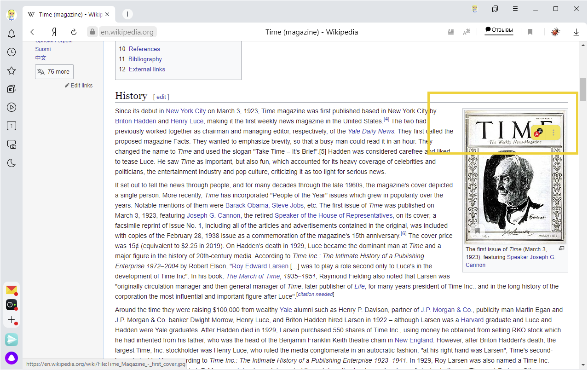Open the teal messenger arrow icon
588x370 pixels.
coord(12,340)
